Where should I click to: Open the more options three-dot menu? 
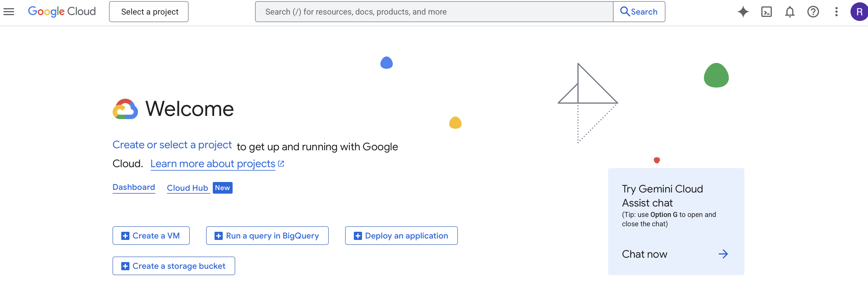pos(836,11)
